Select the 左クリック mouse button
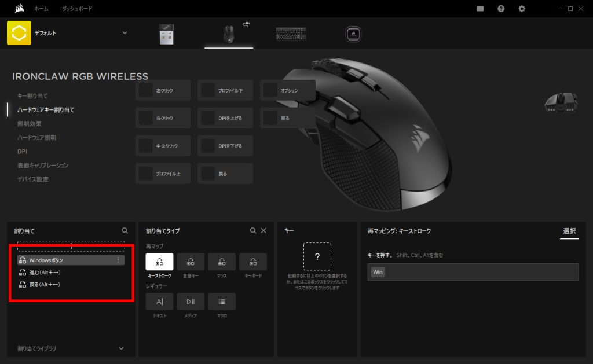 [x=163, y=90]
